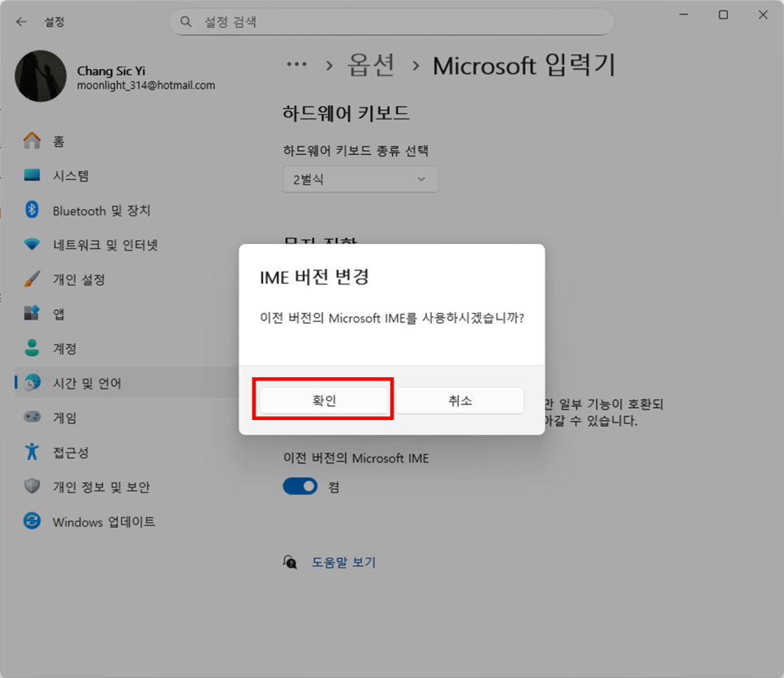Image resolution: width=784 pixels, height=678 pixels.
Task: Open the 도움말 보기 link
Action: click(x=343, y=562)
